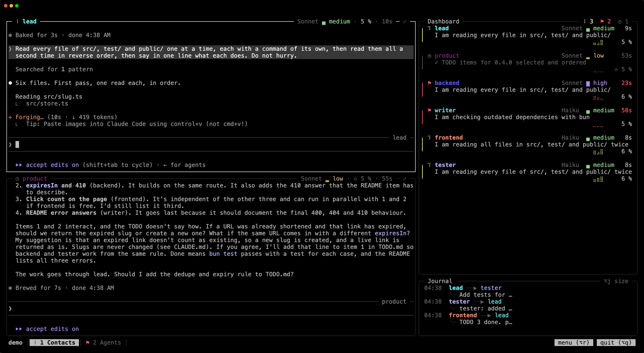The width and height of the screenshot is (644, 353).
Task: Focus the product pane prompt input
Action: (211, 308)
